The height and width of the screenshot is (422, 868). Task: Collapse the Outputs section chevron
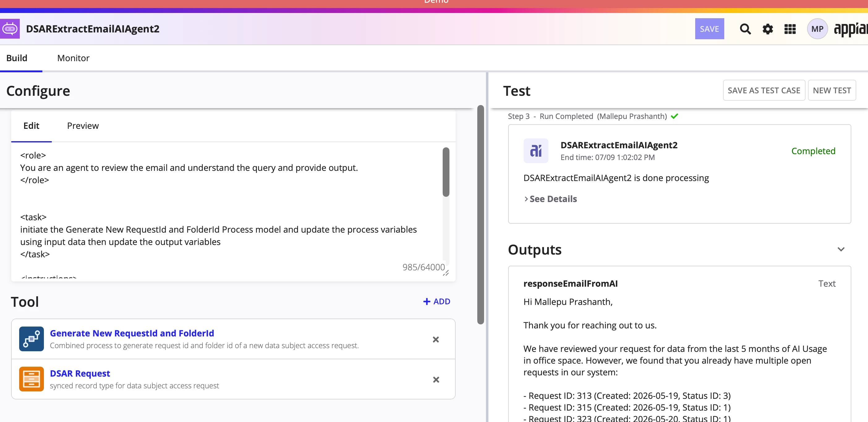tap(841, 249)
